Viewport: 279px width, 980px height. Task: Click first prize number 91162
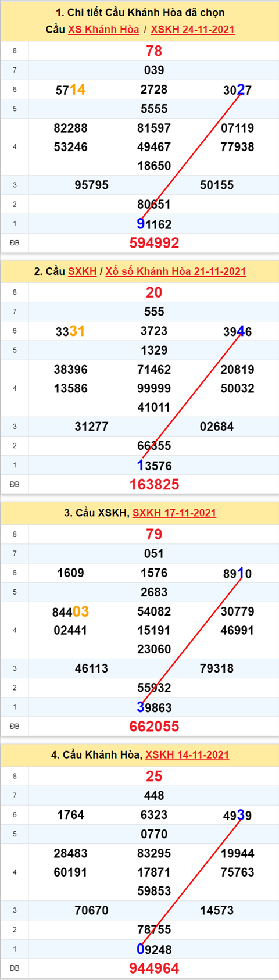pos(154,224)
